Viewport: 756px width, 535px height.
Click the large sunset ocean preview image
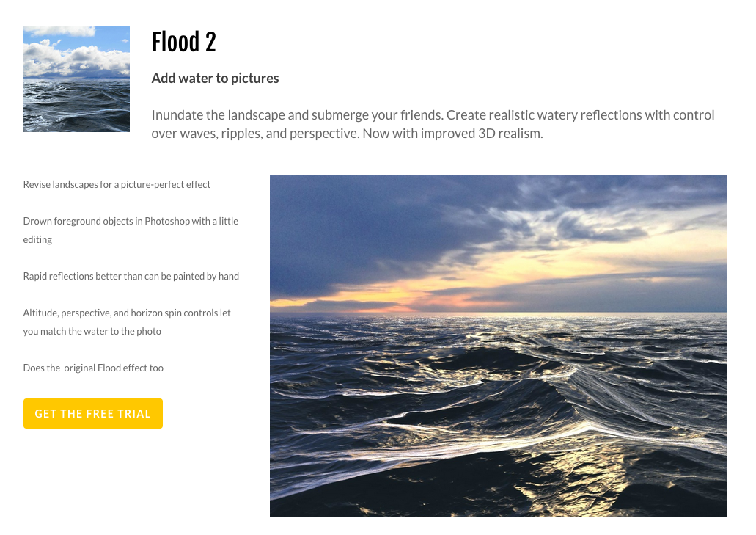[x=498, y=346]
